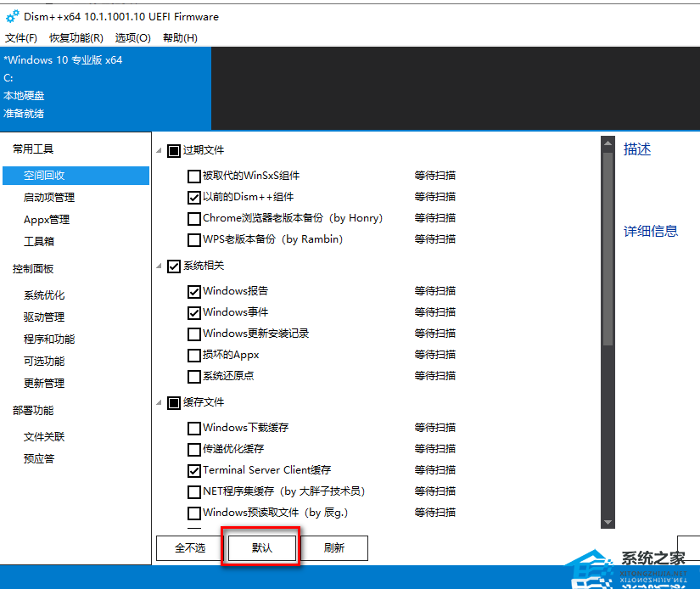Open the 帮助(H) menu

click(x=181, y=38)
